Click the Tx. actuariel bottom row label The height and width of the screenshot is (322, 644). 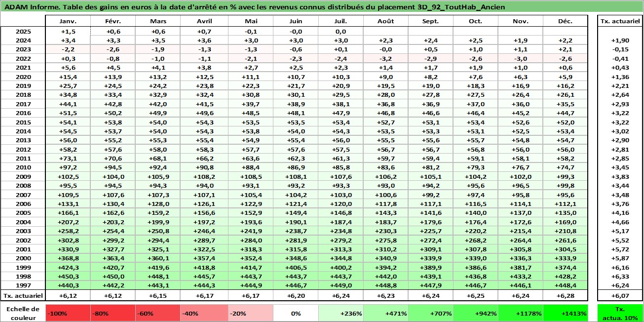click(x=23, y=295)
